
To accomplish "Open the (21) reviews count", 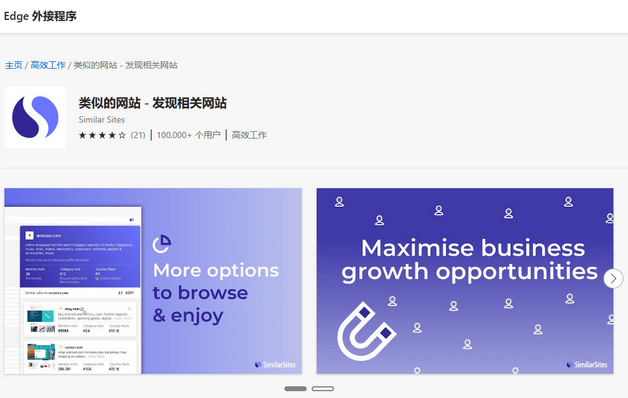I will pos(138,135).
